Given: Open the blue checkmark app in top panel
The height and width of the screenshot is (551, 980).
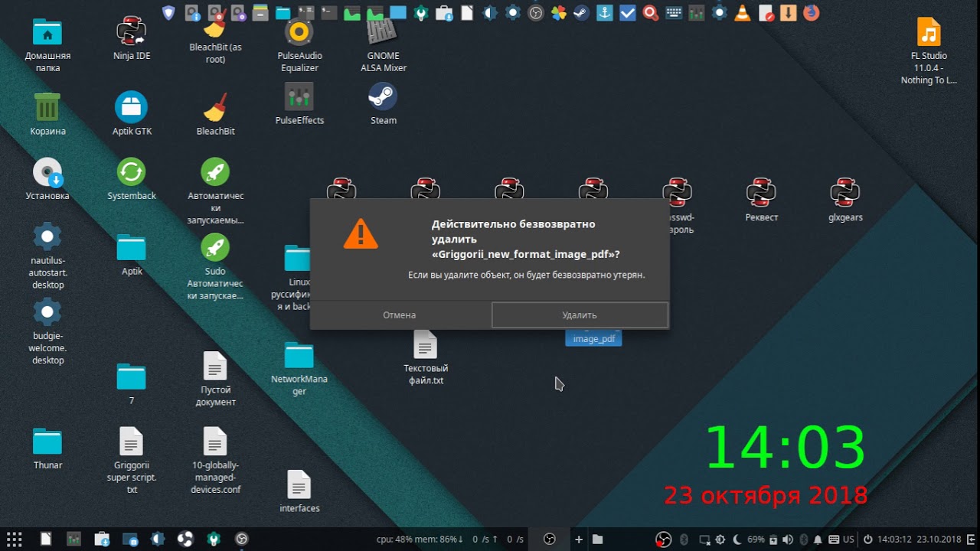Looking at the screenshot, I should pyautogui.click(x=628, y=12).
